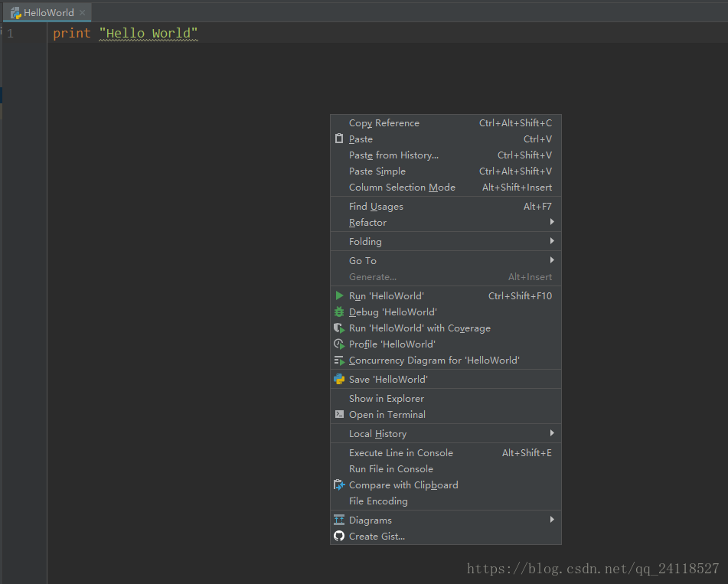Select Execute Line in Console
Image resolution: width=728 pixels, height=584 pixels.
click(446, 452)
